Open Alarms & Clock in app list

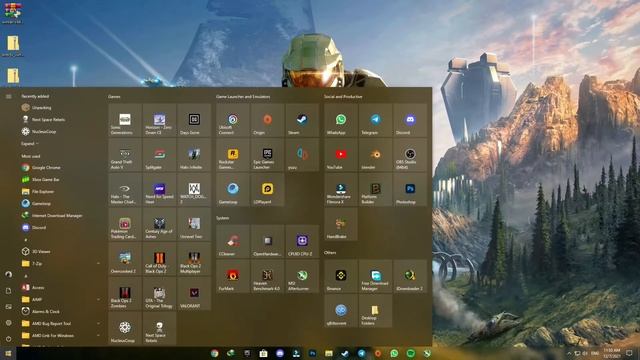61,311
